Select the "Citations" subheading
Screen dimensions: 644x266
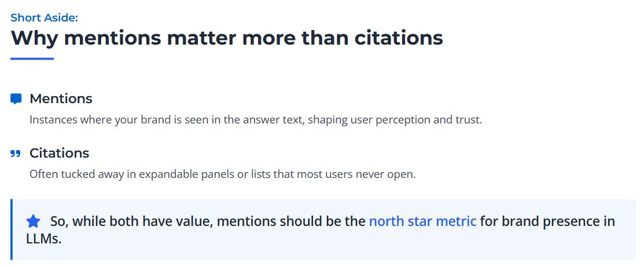[x=59, y=154]
